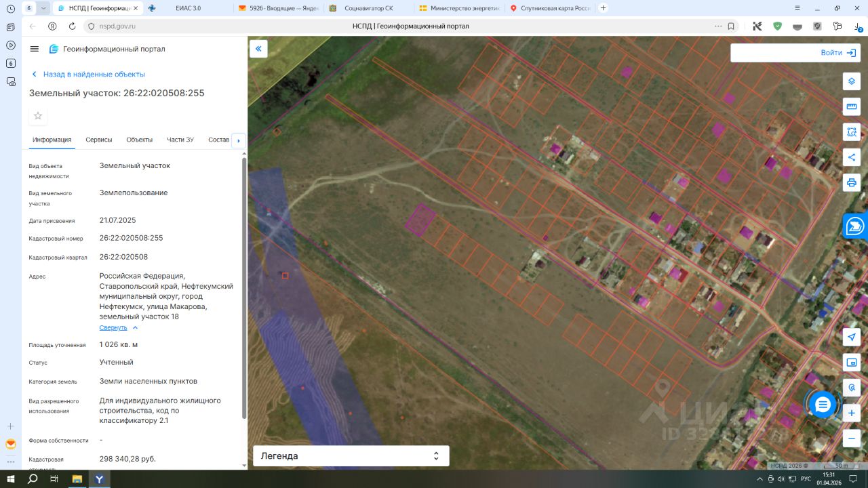Collapse the left information panel
This screenshot has height=488, width=868.
click(x=258, y=49)
